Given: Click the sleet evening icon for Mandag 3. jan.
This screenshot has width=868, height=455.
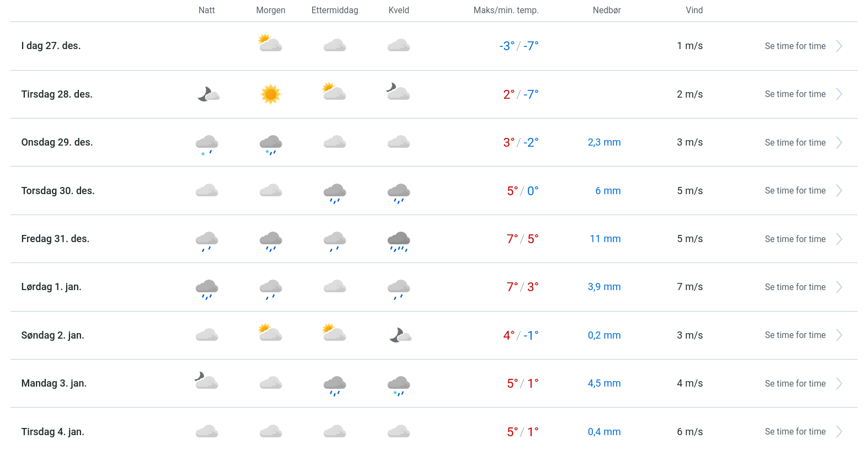Looking at the screenshot, I should click(x=399, y=385).
